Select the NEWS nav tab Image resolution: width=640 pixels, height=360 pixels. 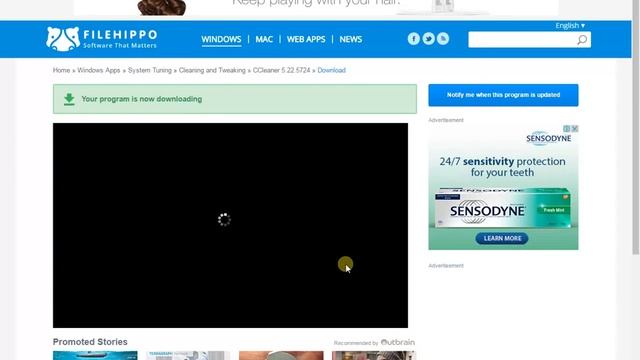(x=351, y=40)
